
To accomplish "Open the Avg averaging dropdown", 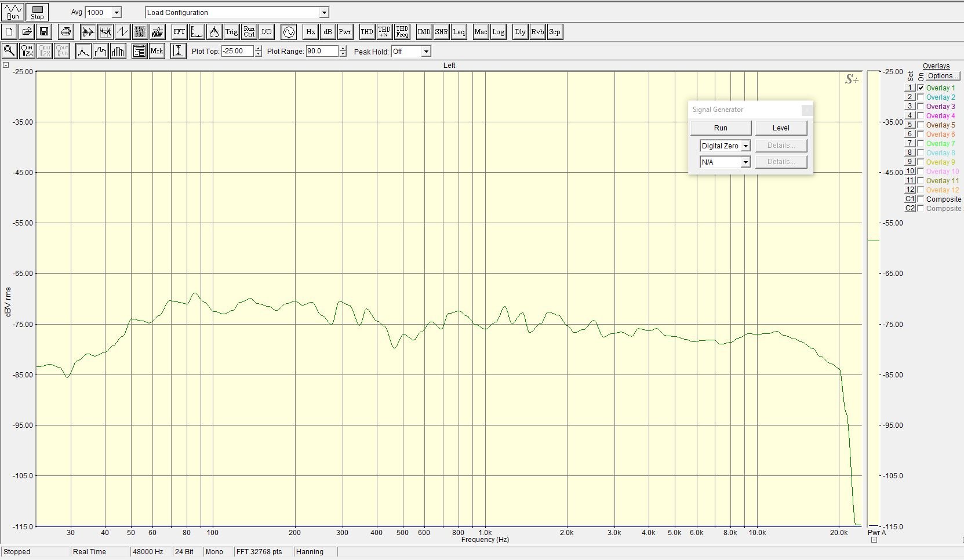I will tap(117, 12).
